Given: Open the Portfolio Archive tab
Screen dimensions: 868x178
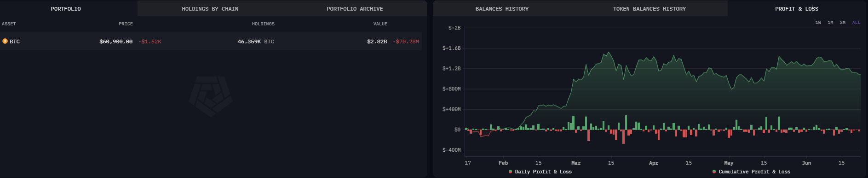Looking at the screenshot, I should point(355,9).
